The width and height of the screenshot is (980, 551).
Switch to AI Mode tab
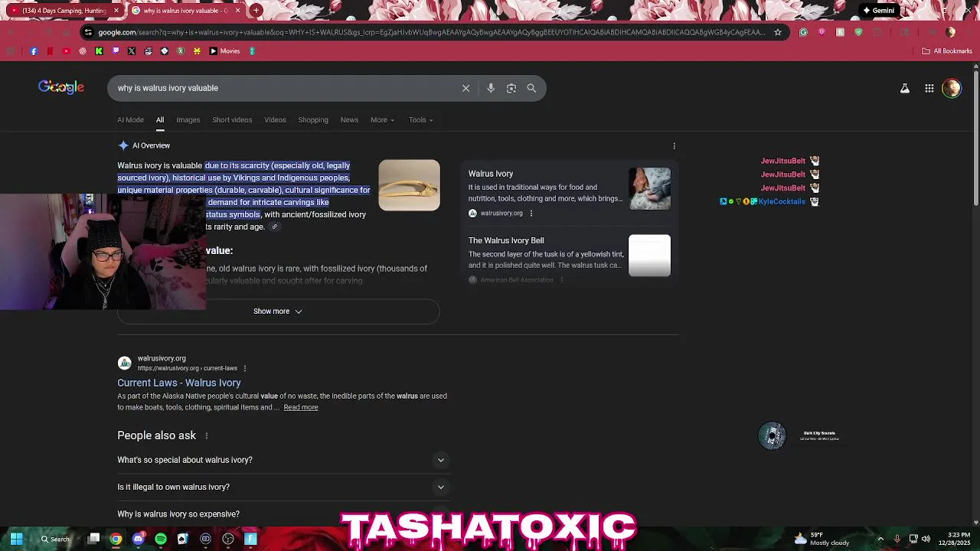click(x=130, y=120)
